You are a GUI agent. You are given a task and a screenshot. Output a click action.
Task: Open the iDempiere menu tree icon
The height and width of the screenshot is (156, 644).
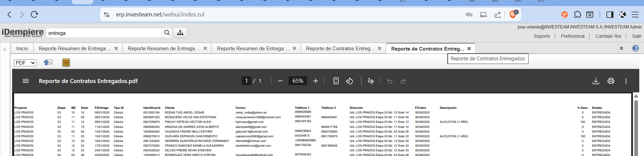pos(180,33)
